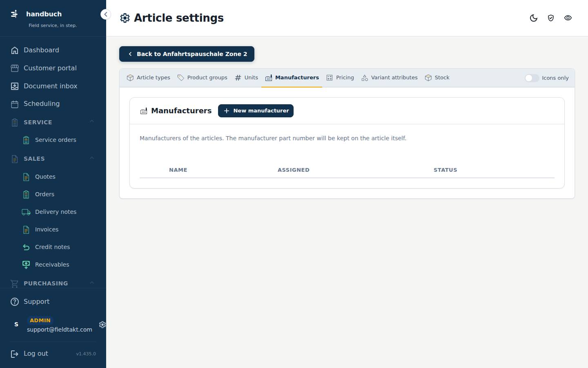588x368 pixels.
Task: Click the eye icon in top header
Action: click(568, 18)
